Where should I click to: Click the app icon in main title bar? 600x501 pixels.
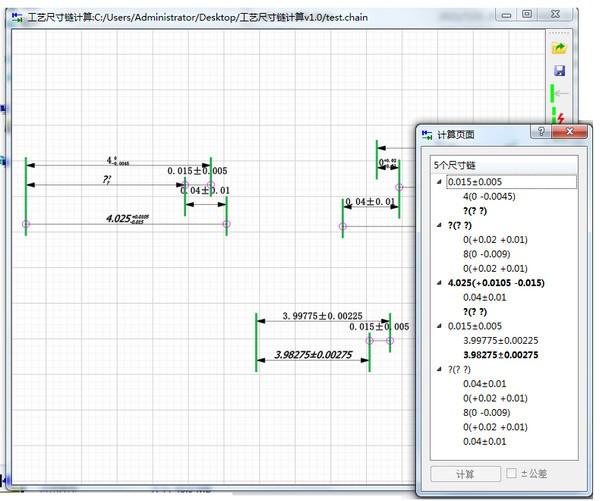[x=17, y=17]
